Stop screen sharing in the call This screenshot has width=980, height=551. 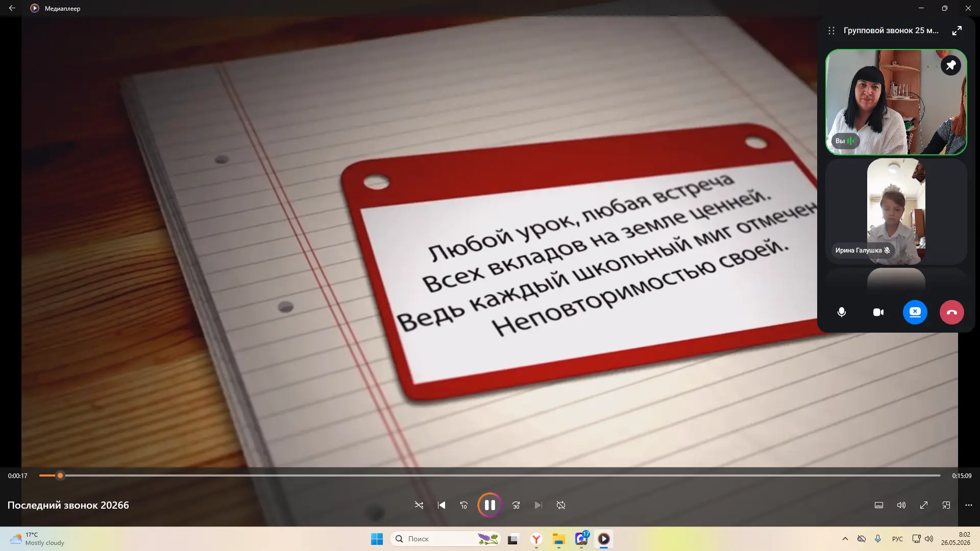(915, 312)
